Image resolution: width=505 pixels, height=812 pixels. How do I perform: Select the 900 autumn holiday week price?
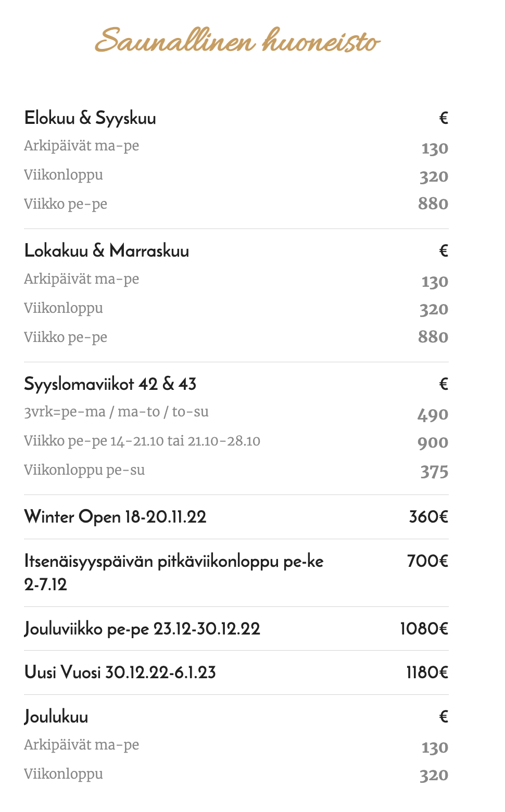(x=433, y=443)
